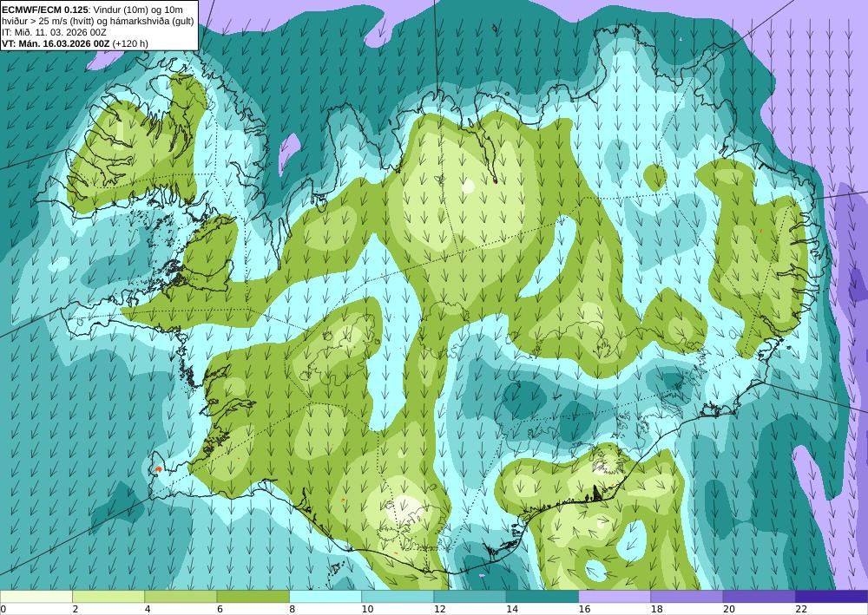Viewport: 868px width, 615px height.
Task: Click the "14" label on the legend scale
Action: (512, 609)
